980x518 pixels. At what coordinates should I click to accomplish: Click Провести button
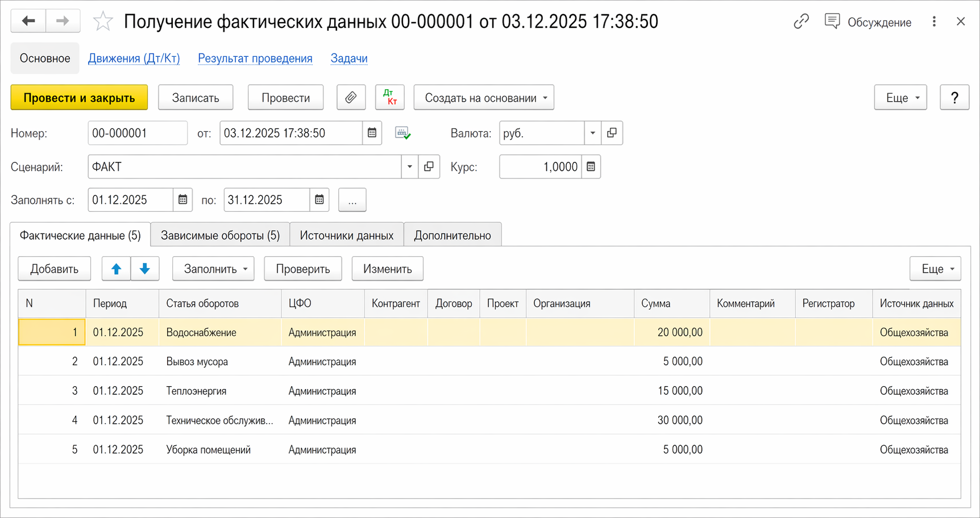(x=286, y=98)
